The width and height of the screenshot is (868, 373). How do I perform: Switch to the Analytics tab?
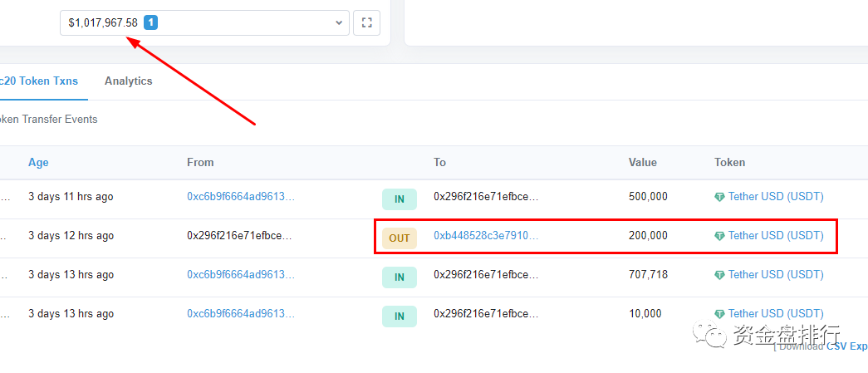129,81
